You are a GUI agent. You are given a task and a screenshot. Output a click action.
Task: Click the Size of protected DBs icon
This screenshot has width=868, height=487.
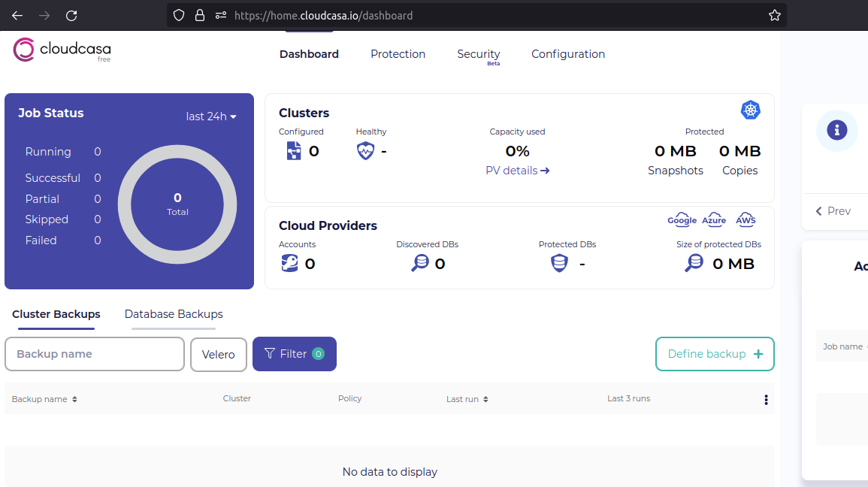(694, 263)
